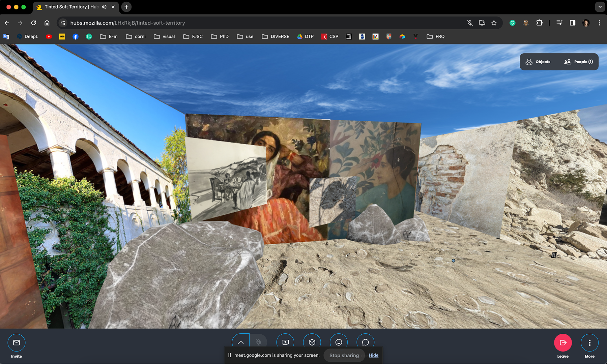Open the red V bookmark icon
607x364 pixels.
tap(415, 36)
